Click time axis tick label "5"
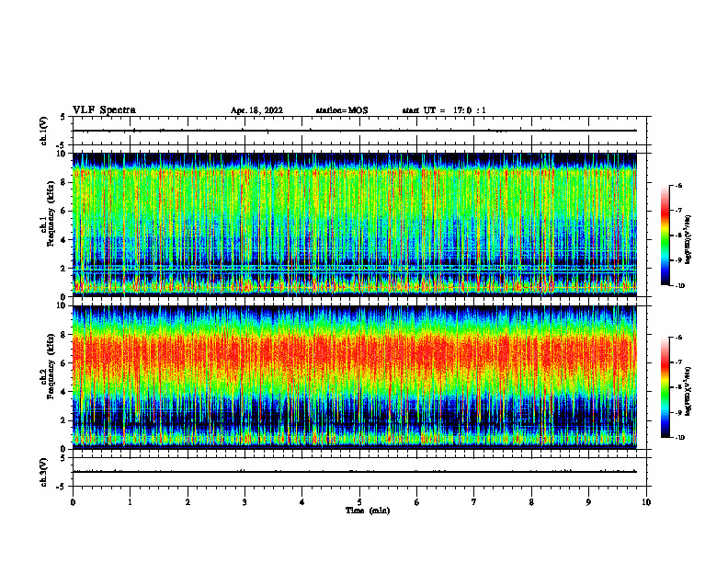The image size is (728, 563). [x=359, y=502]
